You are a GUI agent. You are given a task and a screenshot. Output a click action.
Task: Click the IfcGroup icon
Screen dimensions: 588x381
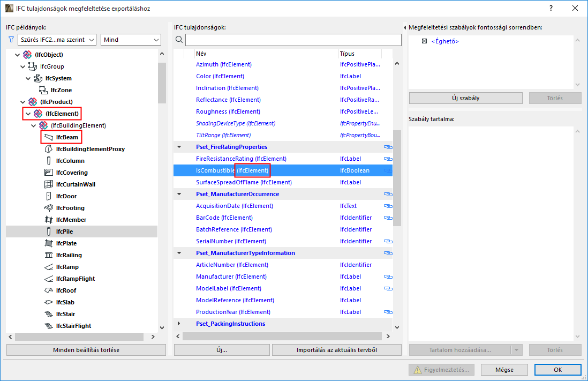coord(33,66)
